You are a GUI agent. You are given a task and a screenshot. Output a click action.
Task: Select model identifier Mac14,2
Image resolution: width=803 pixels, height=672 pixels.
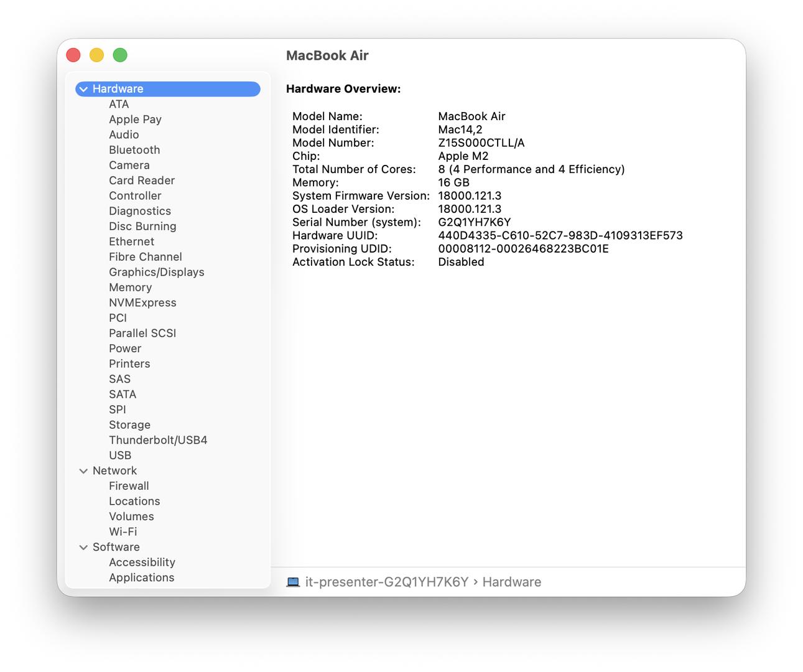[460, 129]
